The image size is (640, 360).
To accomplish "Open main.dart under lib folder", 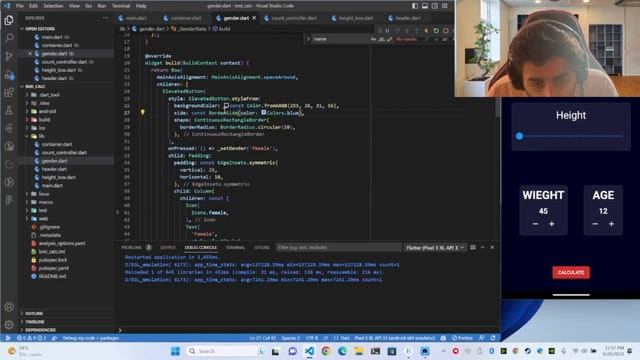I will 52,186.
